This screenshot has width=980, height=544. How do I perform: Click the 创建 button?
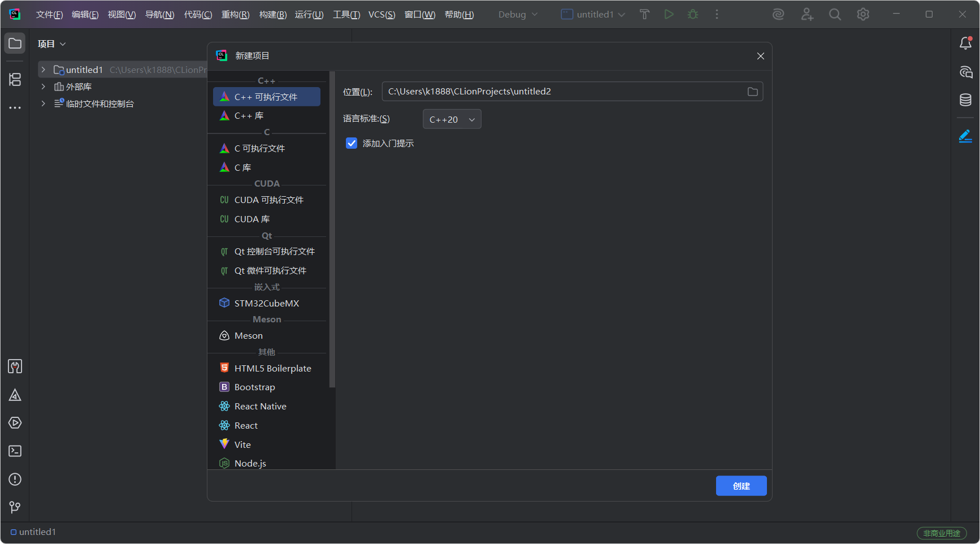(741, 486)
